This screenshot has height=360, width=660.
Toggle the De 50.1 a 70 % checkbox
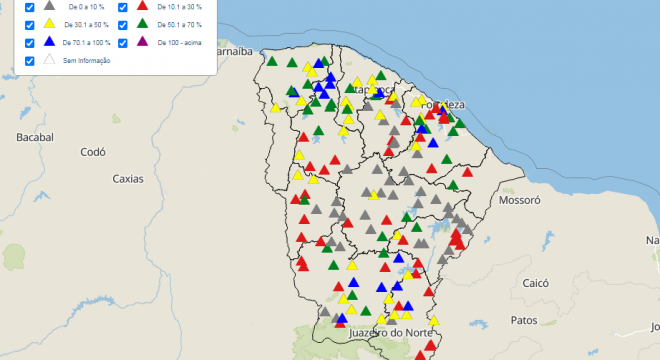(x=122, y=25)
